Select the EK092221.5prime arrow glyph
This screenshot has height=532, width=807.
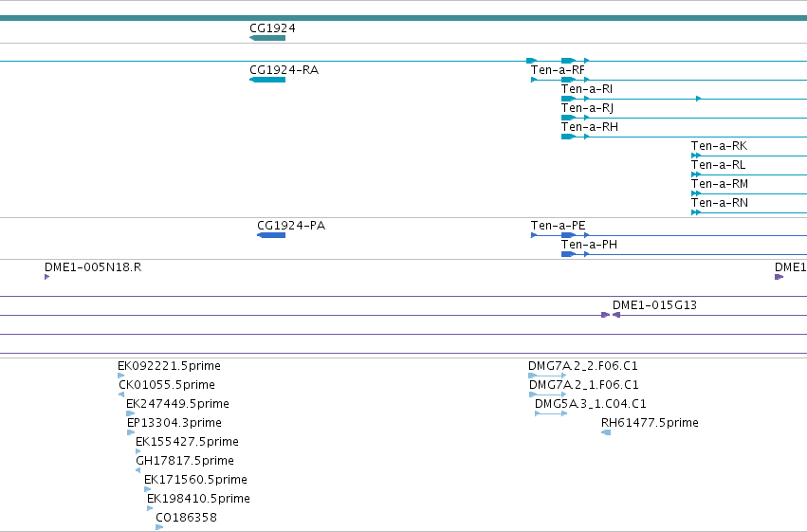click(121, 376)
